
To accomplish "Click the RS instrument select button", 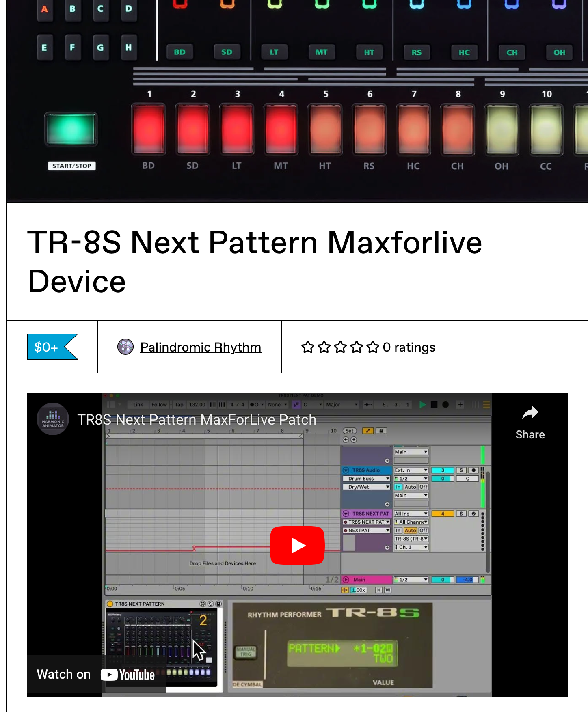I will pos(416,52).
